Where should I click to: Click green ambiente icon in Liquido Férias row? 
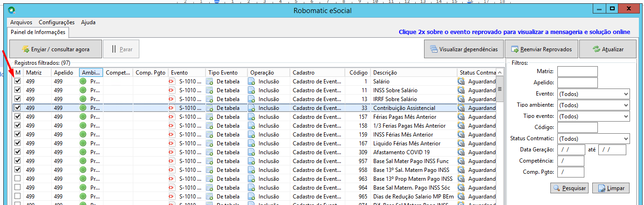click(83, 143)
